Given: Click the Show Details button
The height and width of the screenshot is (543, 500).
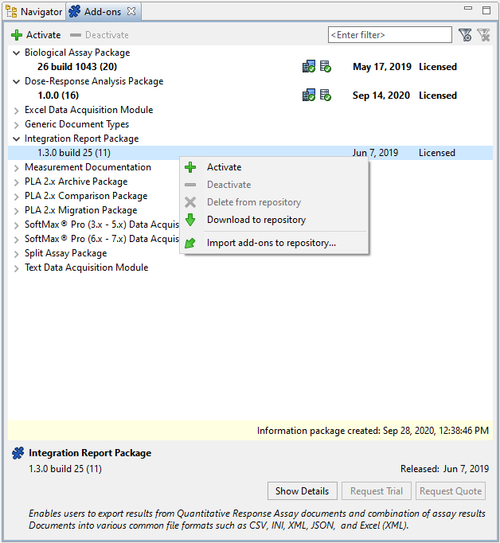Looking at the screenshot, I should 302,491.
